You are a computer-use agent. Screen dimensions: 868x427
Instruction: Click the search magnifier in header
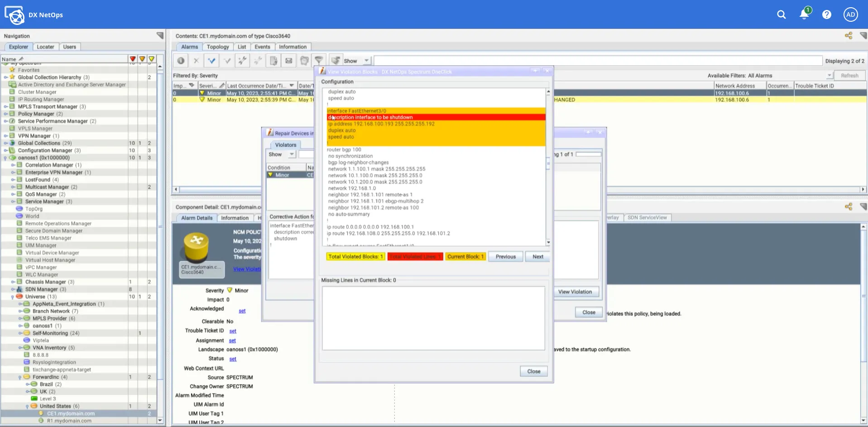(781, 14)
